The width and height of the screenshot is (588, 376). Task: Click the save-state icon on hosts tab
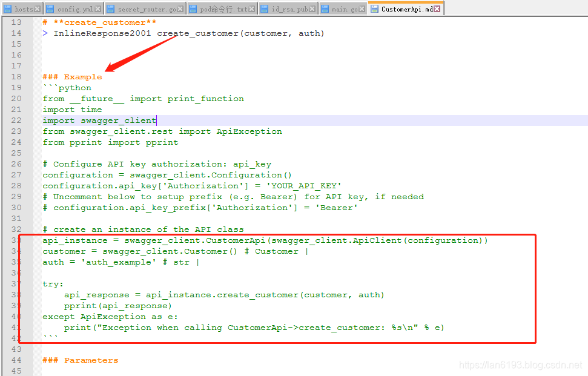7,9
